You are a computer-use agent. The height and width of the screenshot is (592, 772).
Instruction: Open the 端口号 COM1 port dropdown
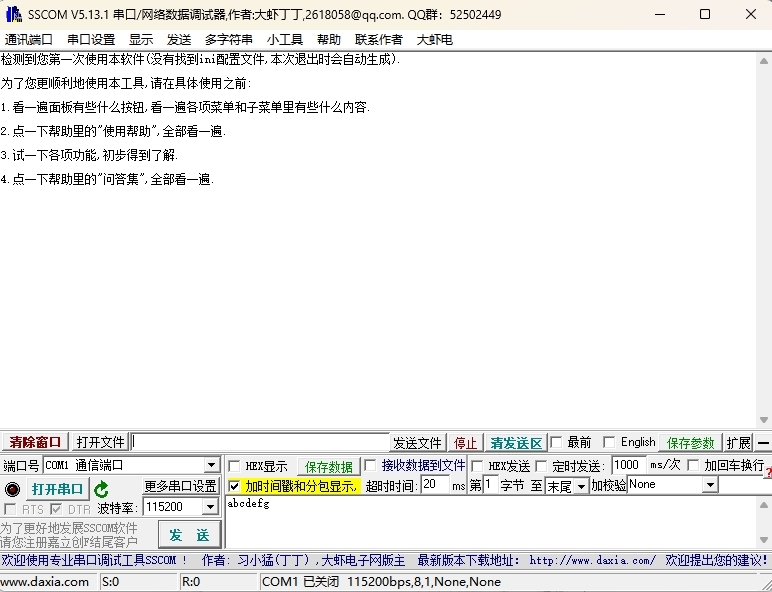pos(211,465)
